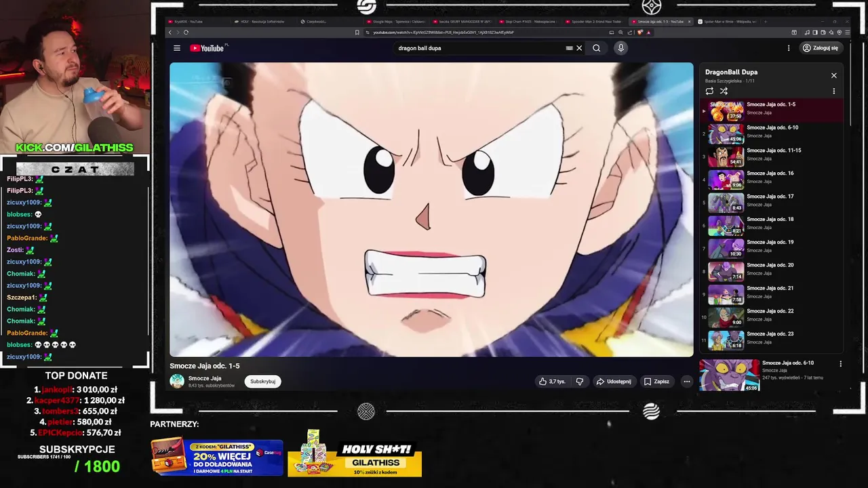Start voice search with the microphone
868x488 pixels.
pos(620,48)
